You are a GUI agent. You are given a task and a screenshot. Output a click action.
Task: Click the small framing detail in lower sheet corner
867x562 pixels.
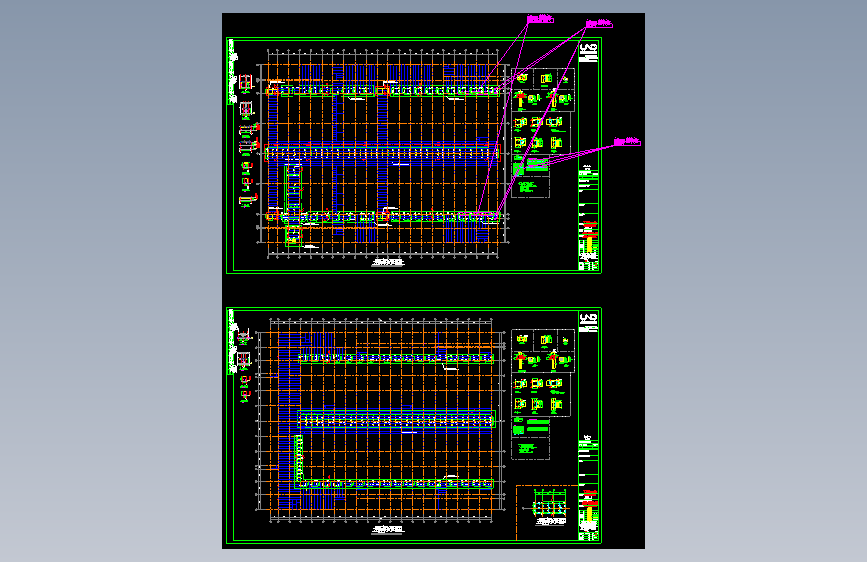pyautogui.click(x=550, y=506)
